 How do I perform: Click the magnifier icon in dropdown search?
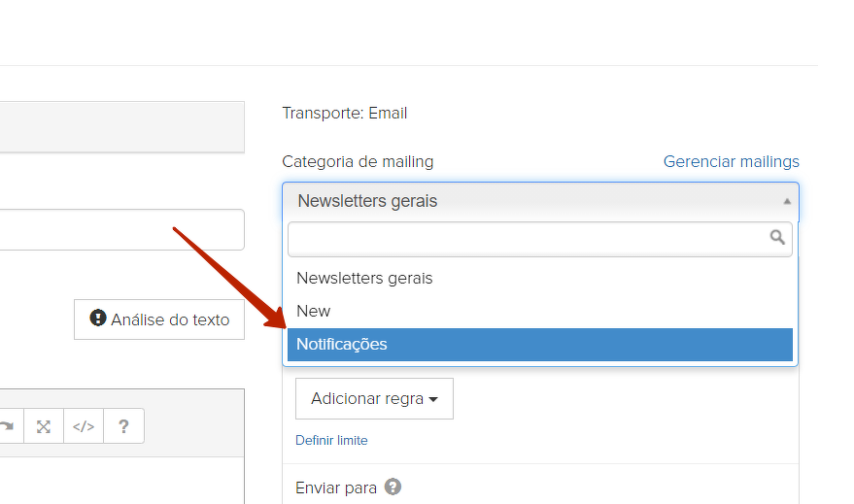pos(777,237)
